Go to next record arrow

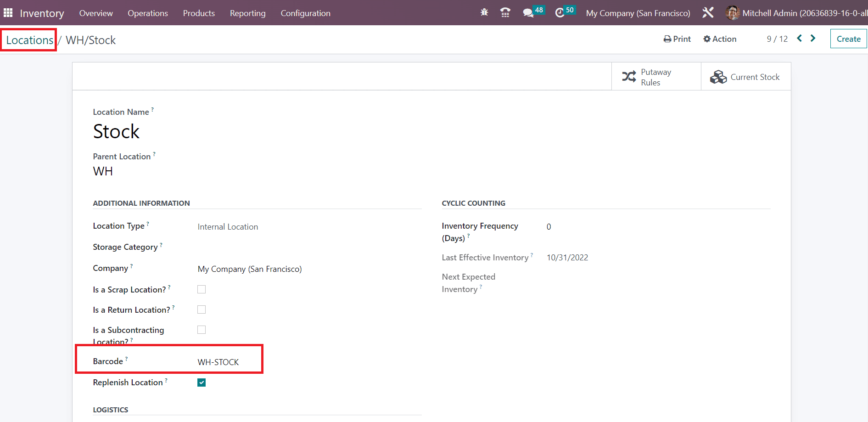click(x=813, y=39)
